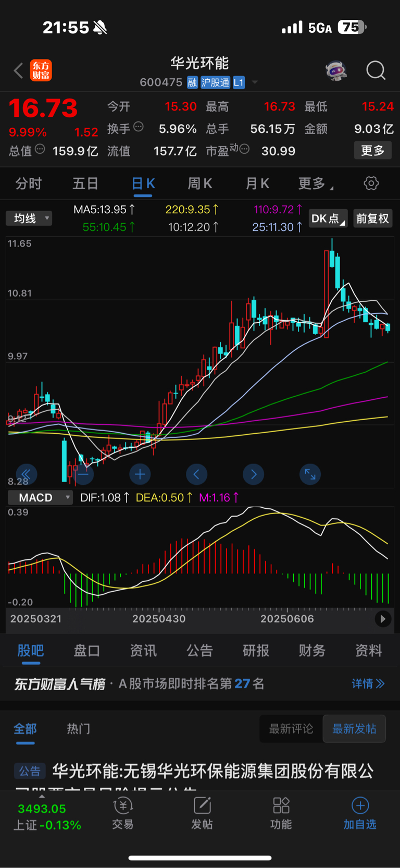Tap the play arrow on date axis
This screenshot has width=400, height=868.
[x=383, y=619]
